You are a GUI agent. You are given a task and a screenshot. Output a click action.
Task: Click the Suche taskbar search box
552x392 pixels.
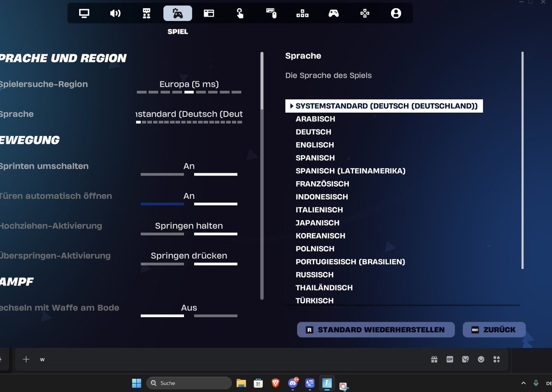click(189, 383)
